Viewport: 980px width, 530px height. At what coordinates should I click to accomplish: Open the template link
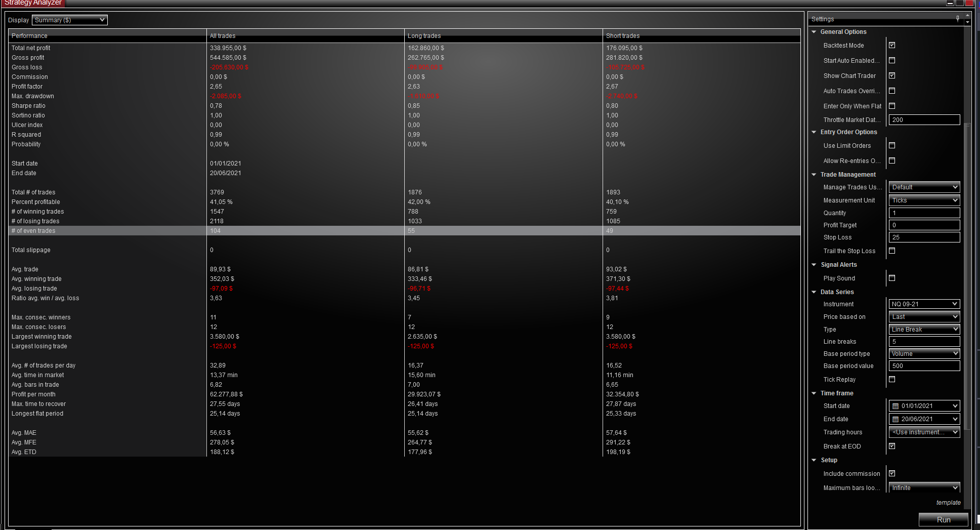coord(948,503)
